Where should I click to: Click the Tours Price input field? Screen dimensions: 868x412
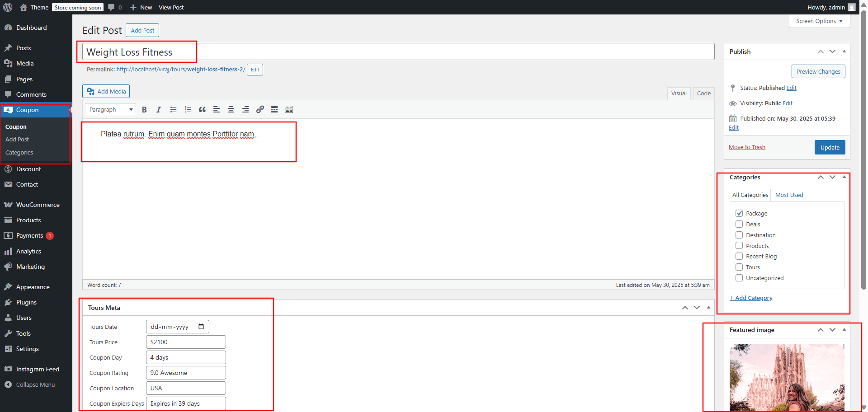click(x=186, y=342)
